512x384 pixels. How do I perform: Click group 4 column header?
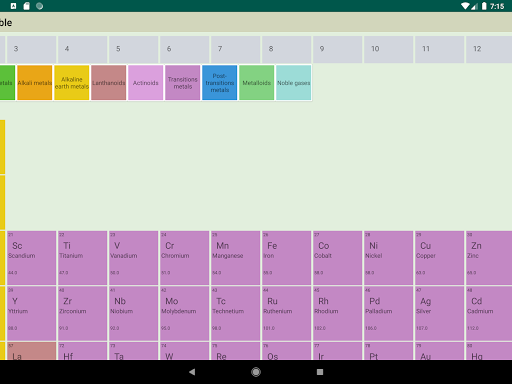(x=83, y=49)
